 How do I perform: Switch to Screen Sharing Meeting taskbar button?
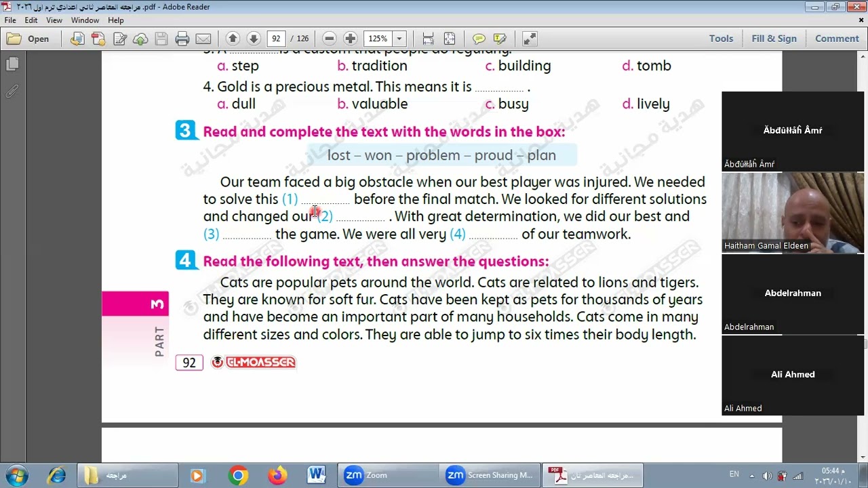point(490,476)
